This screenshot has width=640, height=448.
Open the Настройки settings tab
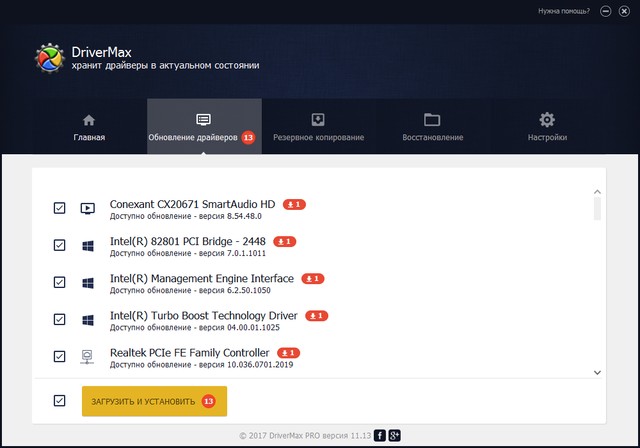(547, 127)
